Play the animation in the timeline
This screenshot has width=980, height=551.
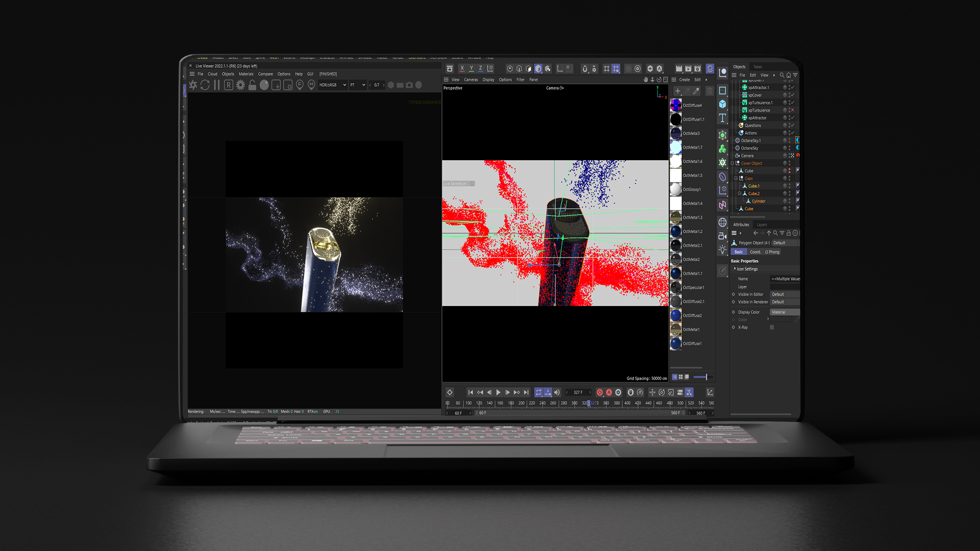coord(498,392)
